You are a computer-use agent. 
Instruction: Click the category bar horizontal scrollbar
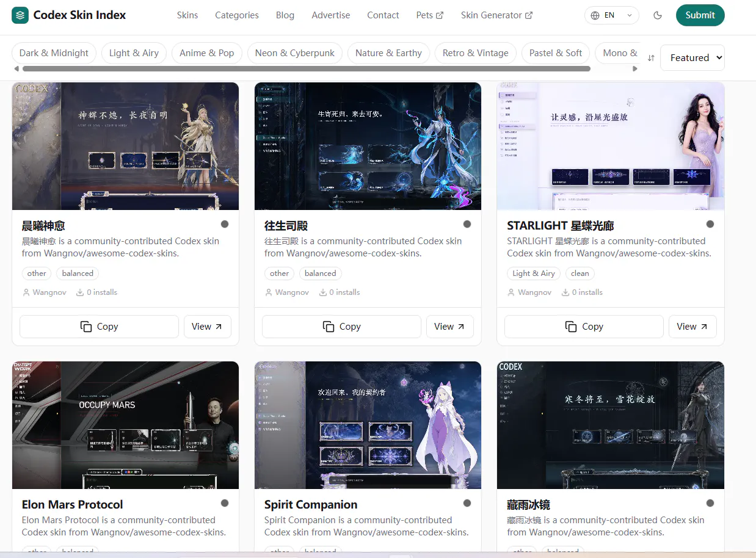307,68
